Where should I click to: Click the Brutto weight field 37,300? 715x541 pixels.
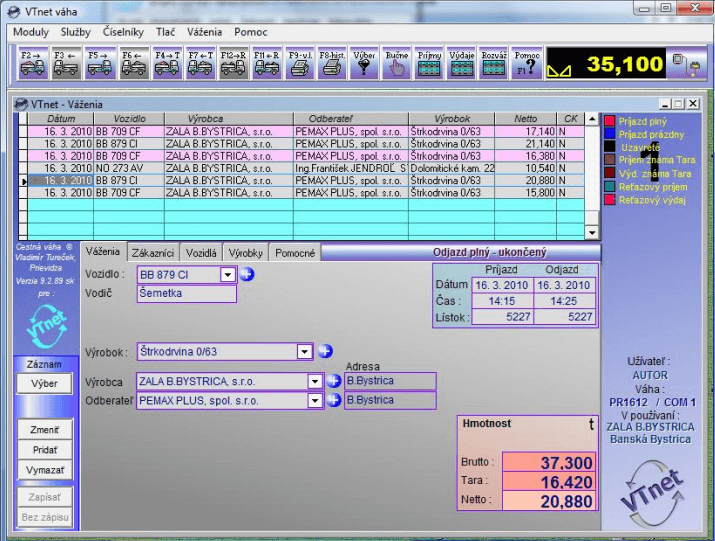[549, 463]
